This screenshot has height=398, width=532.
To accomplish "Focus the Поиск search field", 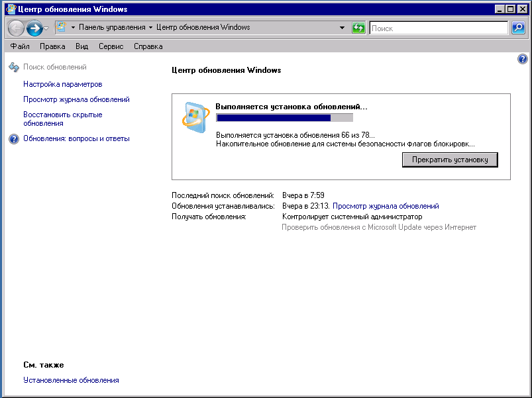I will click(x=439, y=28).
